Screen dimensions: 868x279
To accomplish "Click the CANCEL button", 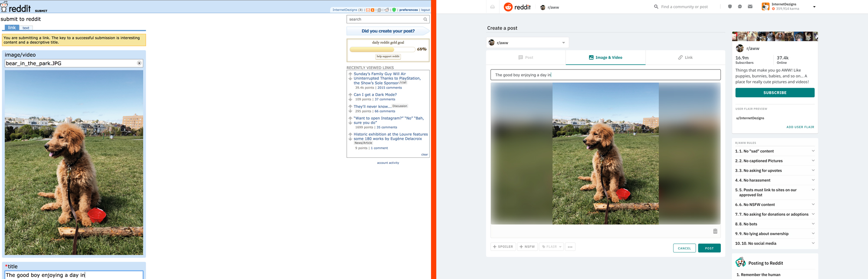I will [684, 248].
